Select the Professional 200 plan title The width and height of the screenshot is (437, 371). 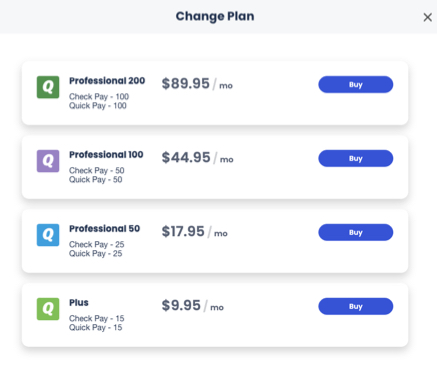pos(107,81)
